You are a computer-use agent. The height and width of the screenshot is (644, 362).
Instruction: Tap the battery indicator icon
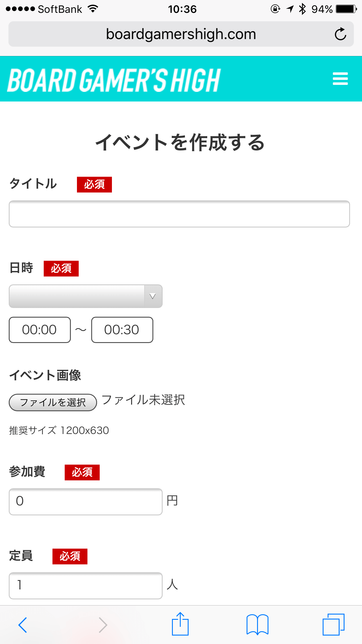tap(346, 9)
